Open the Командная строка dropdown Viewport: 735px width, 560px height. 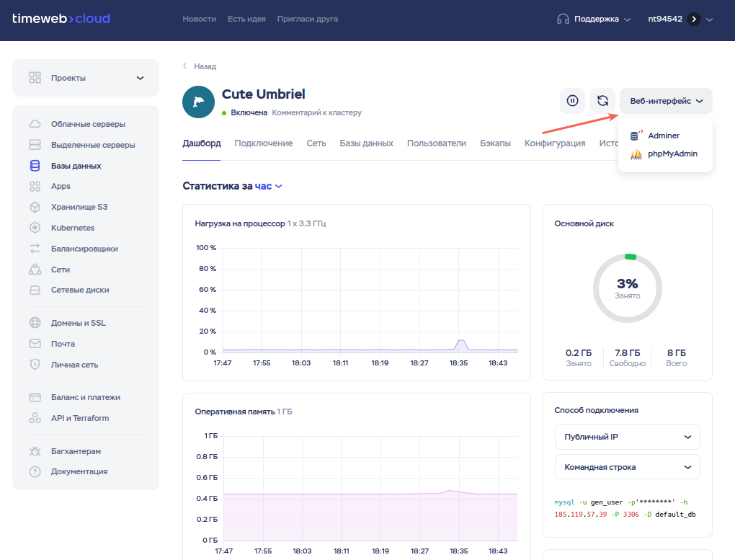[627, 467]
